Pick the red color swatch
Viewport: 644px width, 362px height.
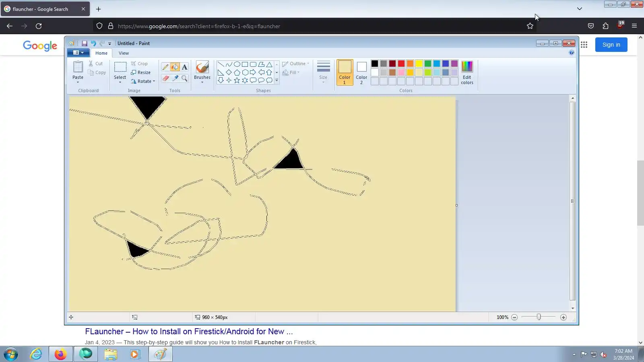[401, 64]
